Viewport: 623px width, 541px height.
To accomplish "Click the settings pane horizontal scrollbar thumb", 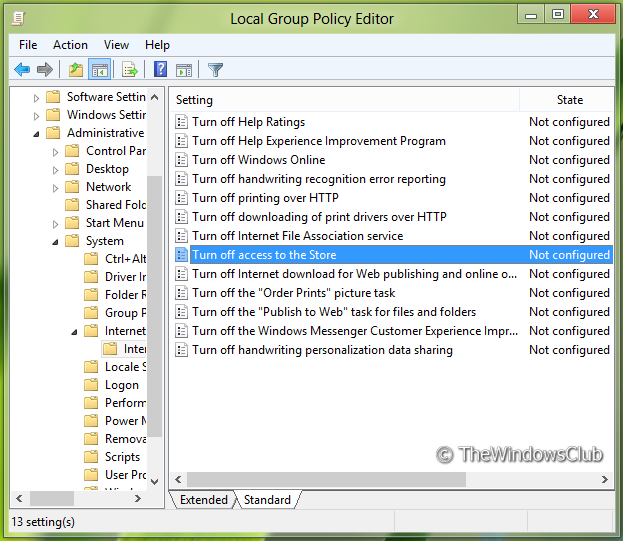I will click(326, 479).
